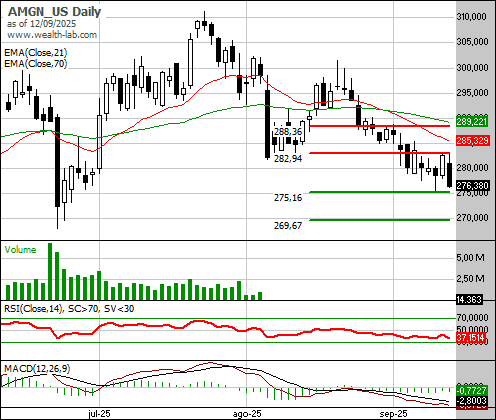Image resolution: width=496 pixels, height=420 pixels.
Task: Click the -0,7727 MACD histogram value tag
Action: 472,390
